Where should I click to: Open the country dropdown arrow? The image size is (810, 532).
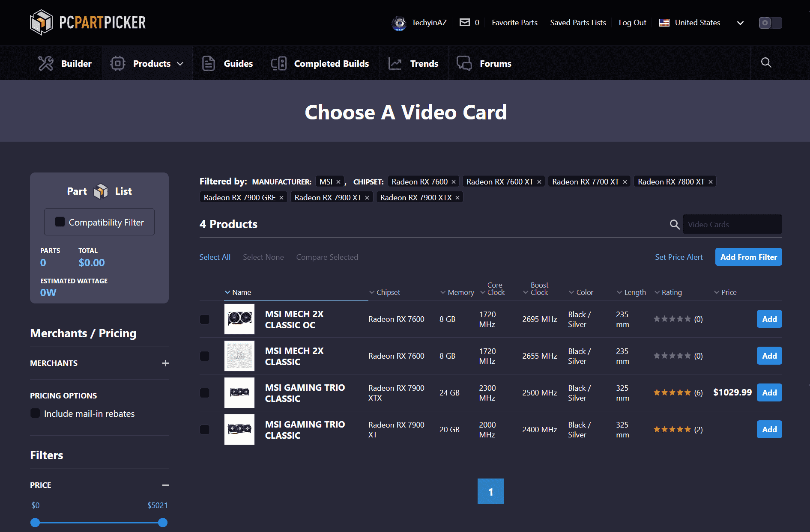click(x=740, y=23)
